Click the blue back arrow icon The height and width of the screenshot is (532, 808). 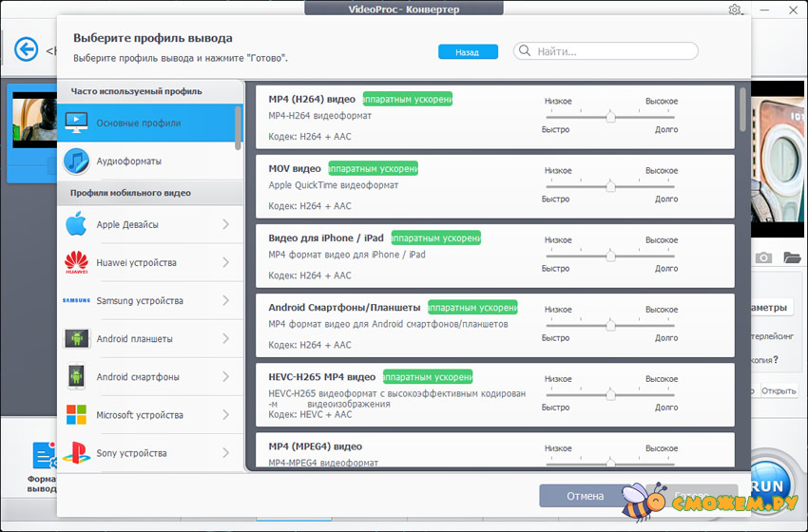tap(27, 50)
